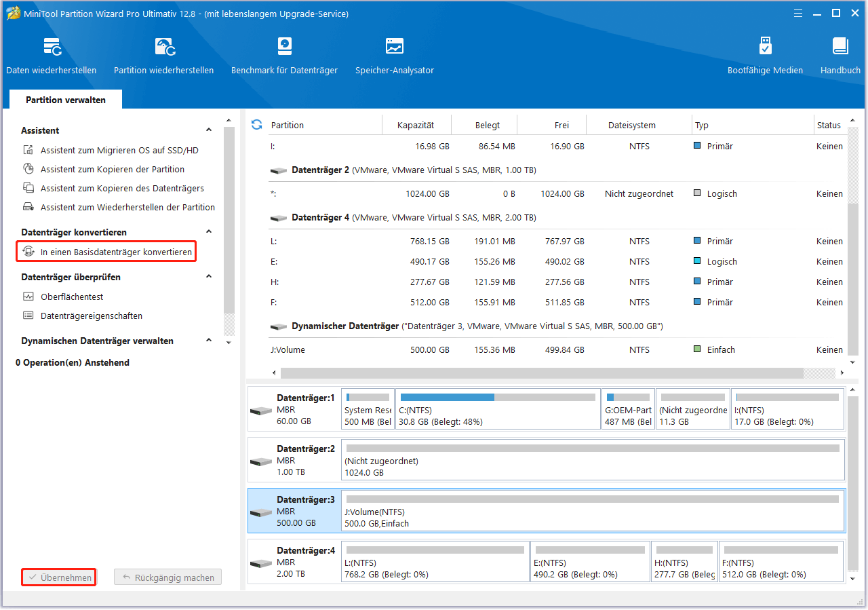868x610 pixels.
Task: Select the F: partition row in list
Action: [556, 303]
